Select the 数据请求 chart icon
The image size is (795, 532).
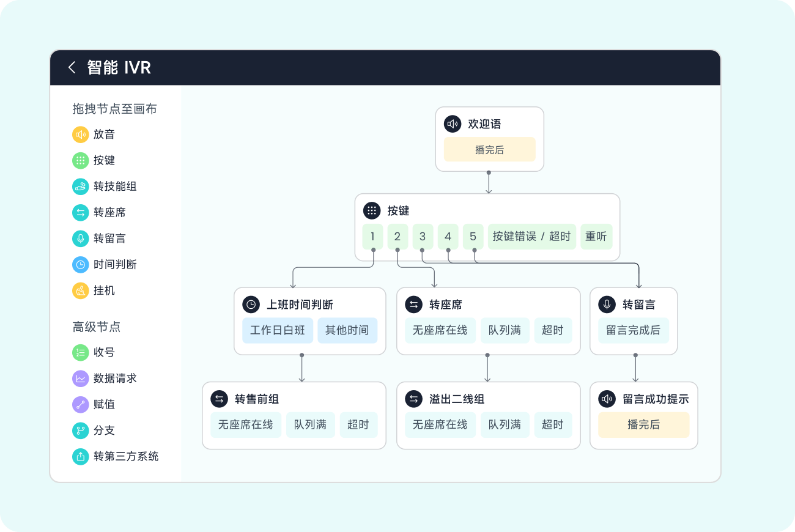80,379
